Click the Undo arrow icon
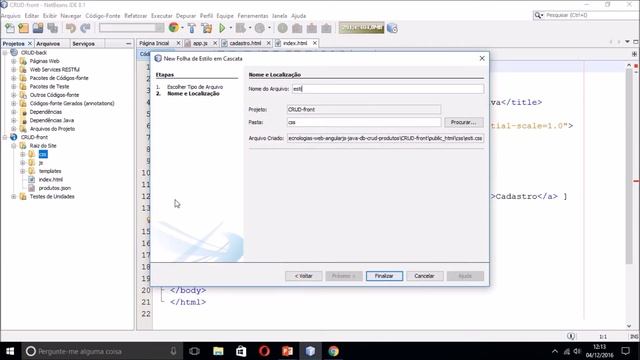640x360 pixels. tap(71, 28)
